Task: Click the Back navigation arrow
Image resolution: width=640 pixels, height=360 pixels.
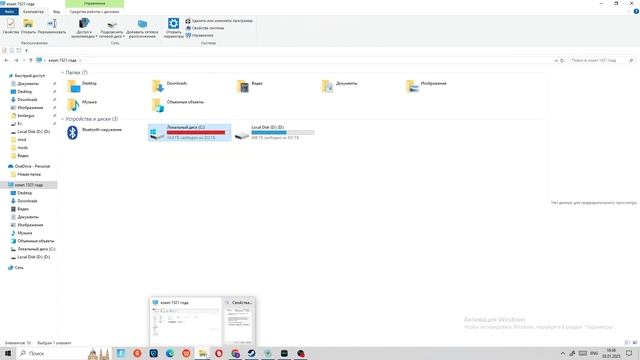Action: [x=6, y=60]
